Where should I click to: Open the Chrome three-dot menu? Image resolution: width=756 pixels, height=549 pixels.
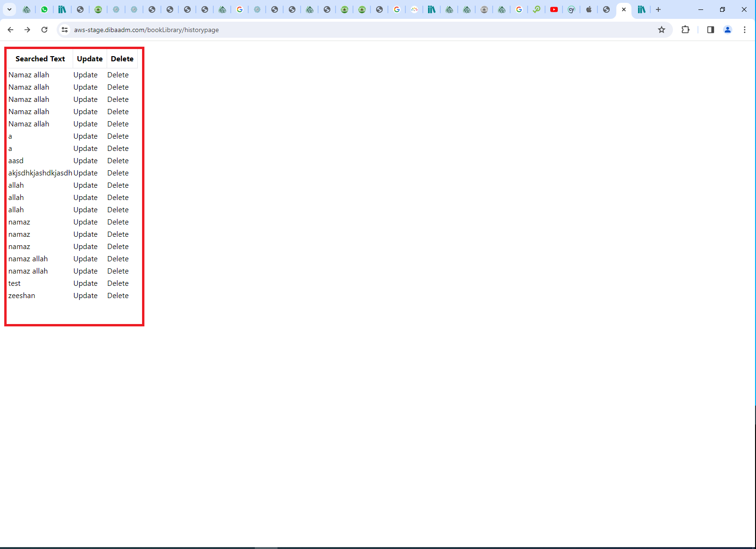pos(744,30)
